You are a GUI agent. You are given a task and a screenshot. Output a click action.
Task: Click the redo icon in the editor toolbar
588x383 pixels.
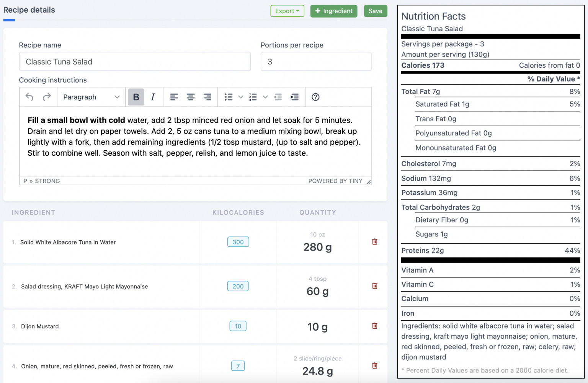47,97
